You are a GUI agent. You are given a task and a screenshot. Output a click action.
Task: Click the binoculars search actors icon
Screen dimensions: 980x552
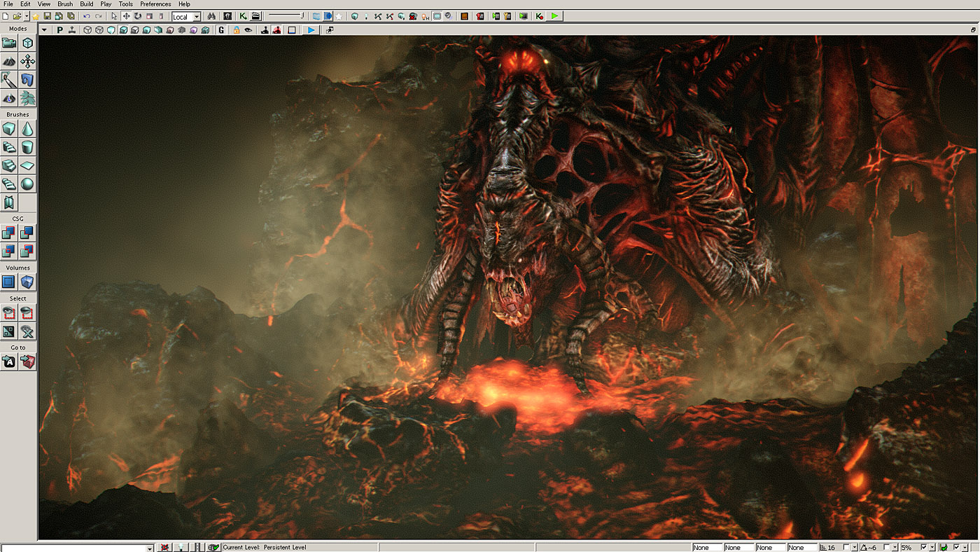(x=211, y=16)
